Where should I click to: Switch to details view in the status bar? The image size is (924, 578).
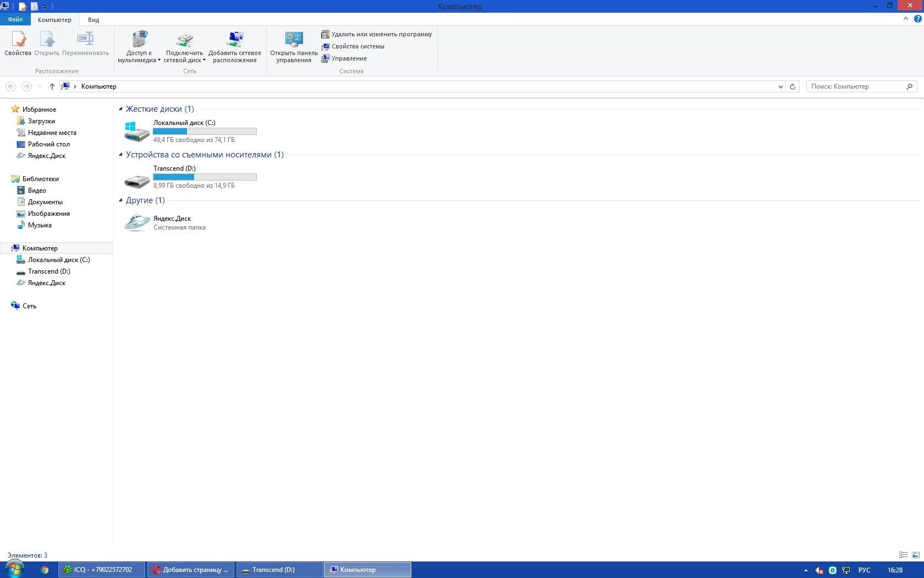coord(903,555)
